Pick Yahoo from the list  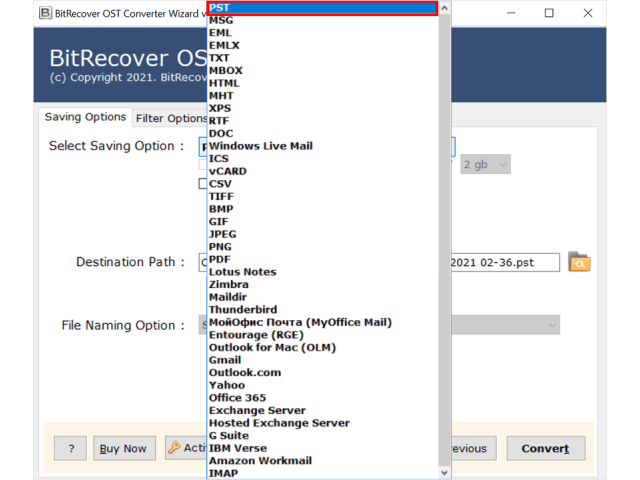pos(322,385)
